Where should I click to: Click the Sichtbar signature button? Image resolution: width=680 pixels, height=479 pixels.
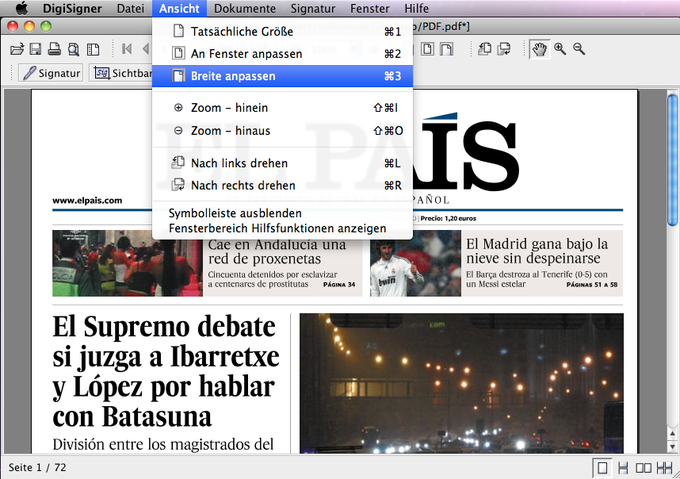(x=121, y=73)
